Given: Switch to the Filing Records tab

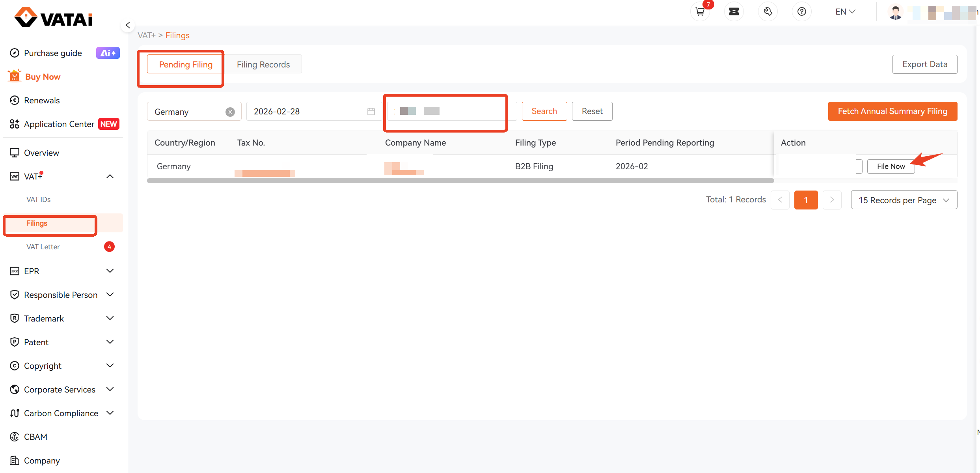Looking at the screenshot, I should [263, 64].
